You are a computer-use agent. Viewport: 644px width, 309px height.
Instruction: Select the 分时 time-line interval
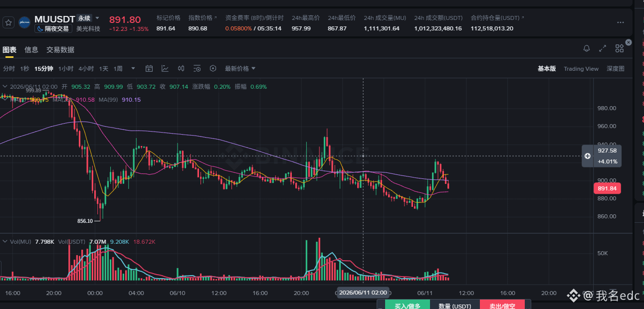[x=9, y=69]
